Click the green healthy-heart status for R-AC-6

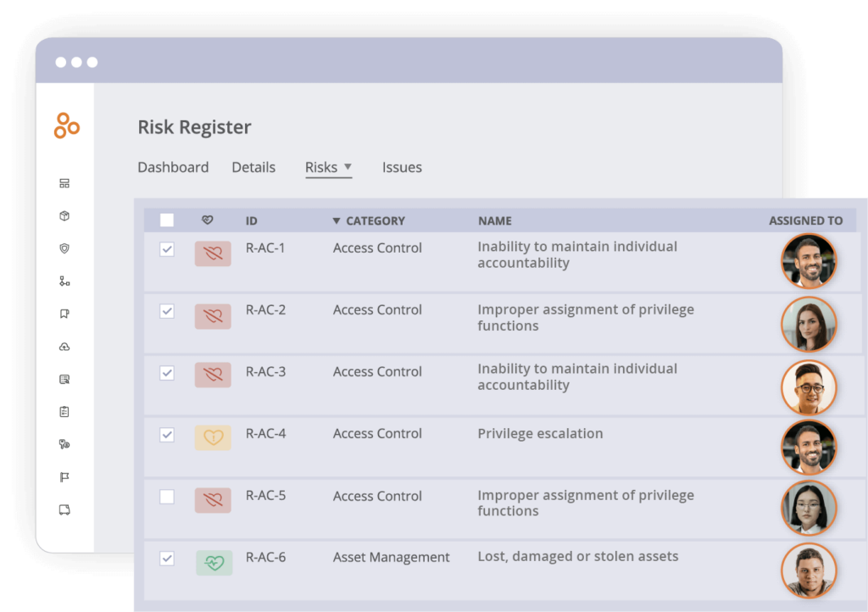(x=214, y=563)
